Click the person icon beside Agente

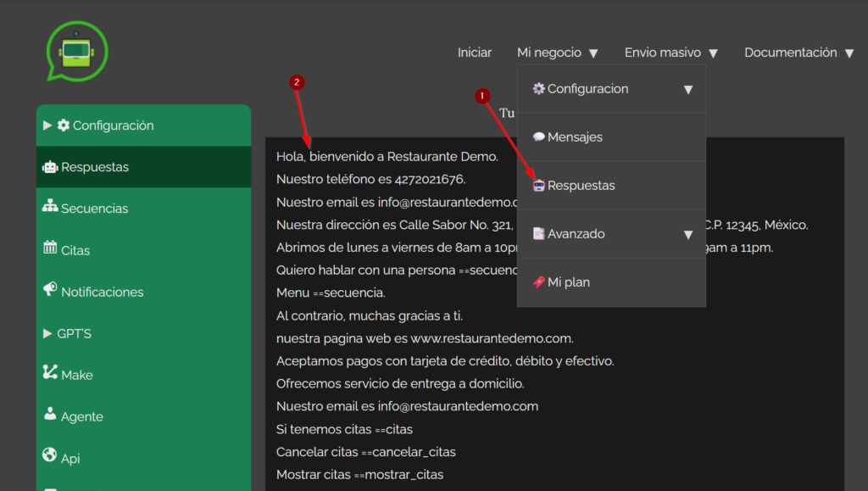[x=50, y=414]
